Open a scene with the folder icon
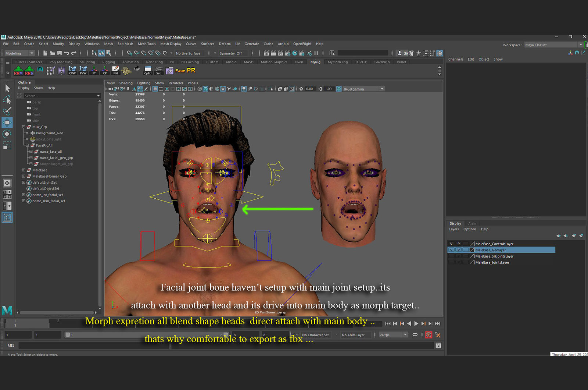The image size is (588, 390). point(52,53)
